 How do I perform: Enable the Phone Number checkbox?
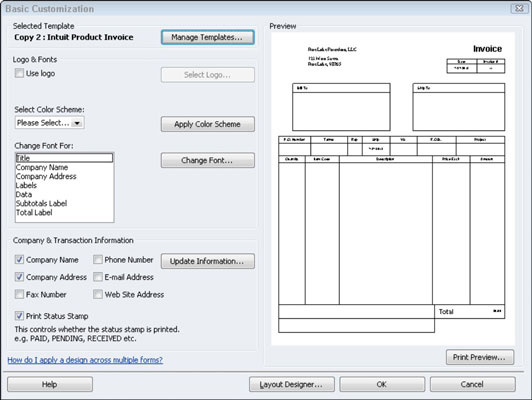98,260
